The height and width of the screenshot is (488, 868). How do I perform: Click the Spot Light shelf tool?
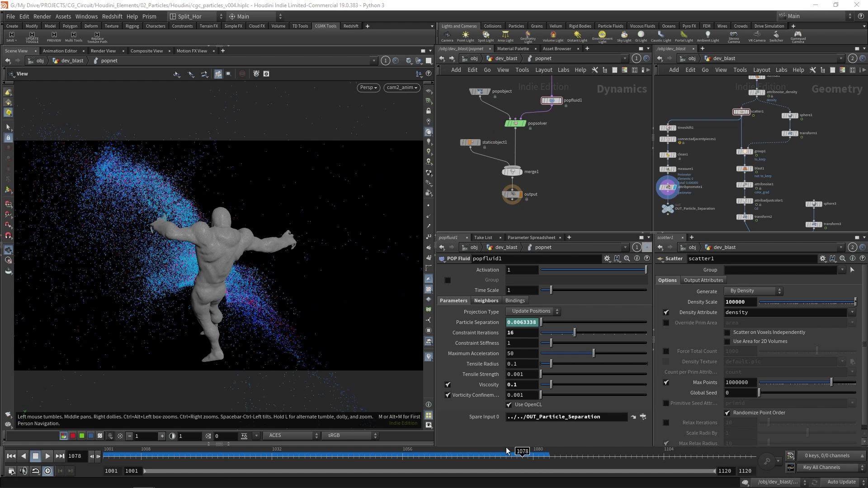click(486, 37)
